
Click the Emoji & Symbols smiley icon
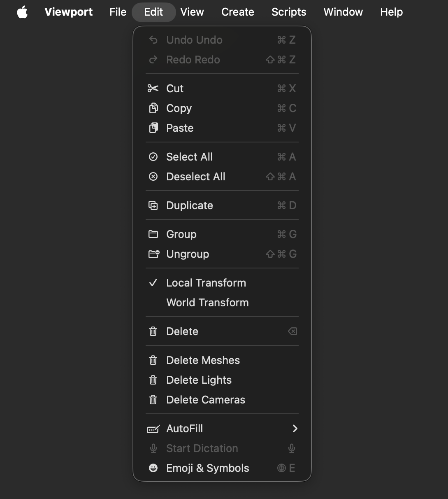(x=153, y=468)
